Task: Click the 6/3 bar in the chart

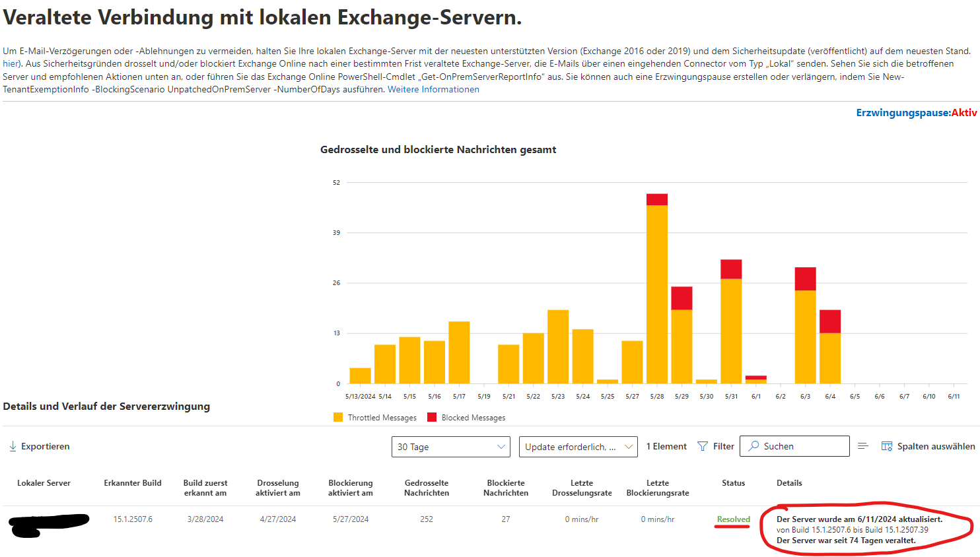Action: [x=806, y=325]
